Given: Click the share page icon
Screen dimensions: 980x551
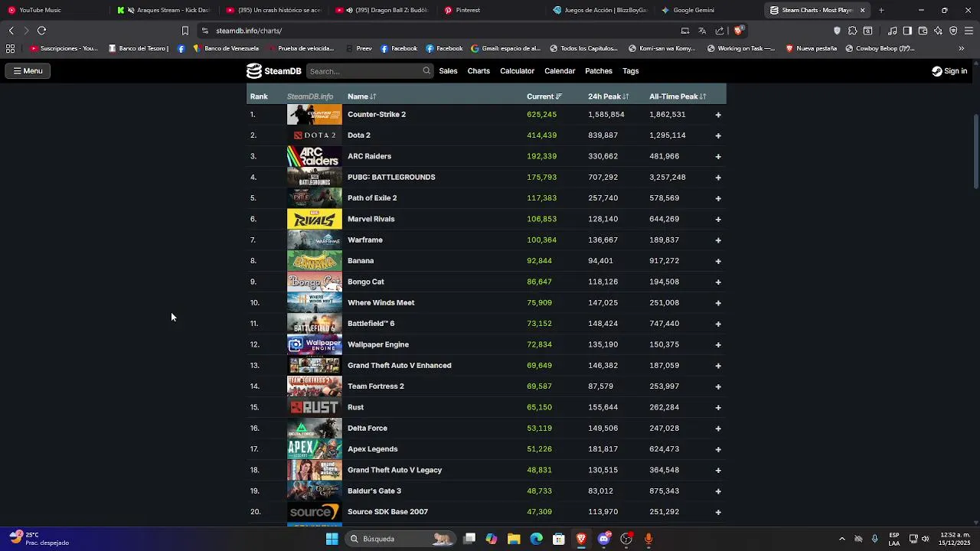Looking at the screenshot, I should click(720, 31).
